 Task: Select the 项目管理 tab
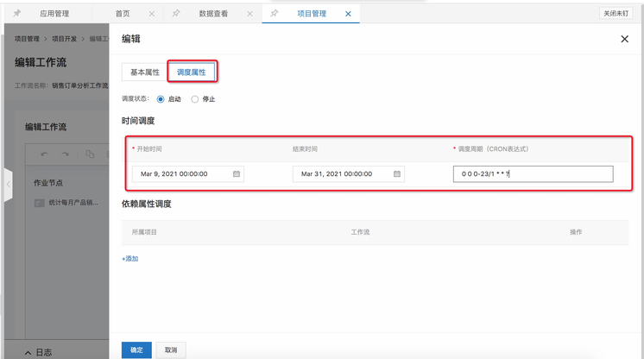[x=312, y=14]
